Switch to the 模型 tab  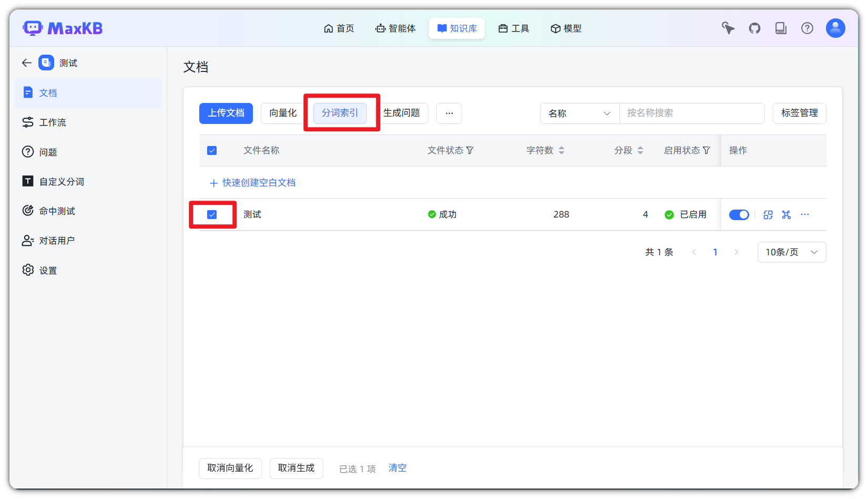click(x=566, y=28)
